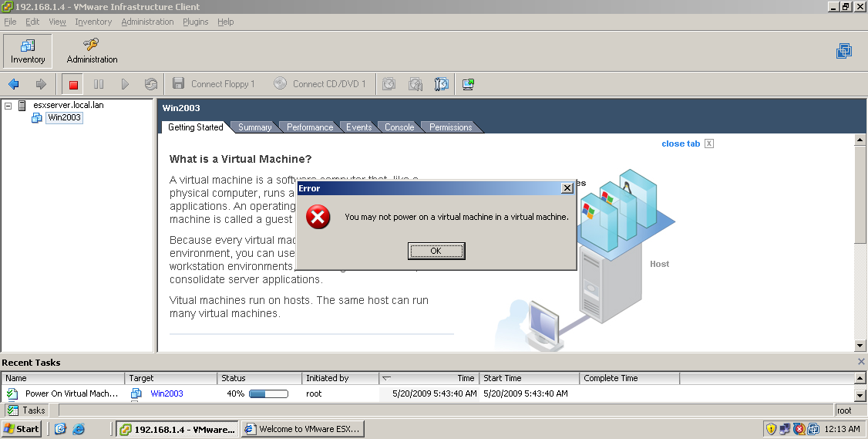This screenshot has width=868, height=439.
Task: Click the 40% task progress bar
Action: (268, 393)
